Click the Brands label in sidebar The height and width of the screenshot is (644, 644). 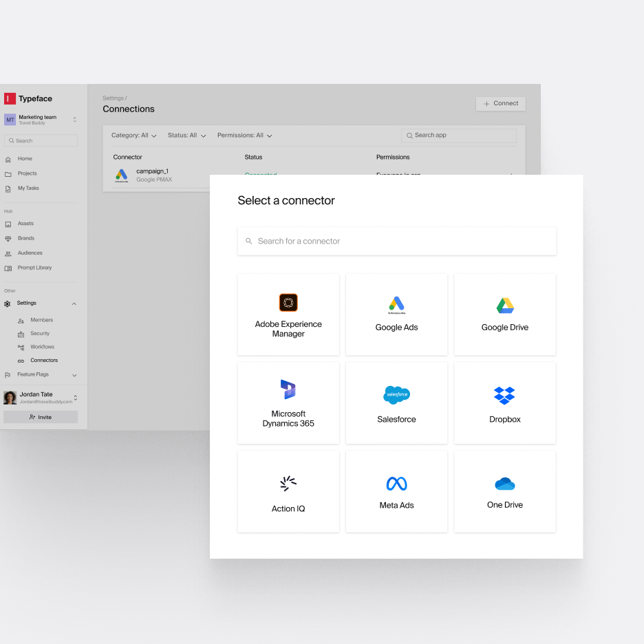coord(26,238)
